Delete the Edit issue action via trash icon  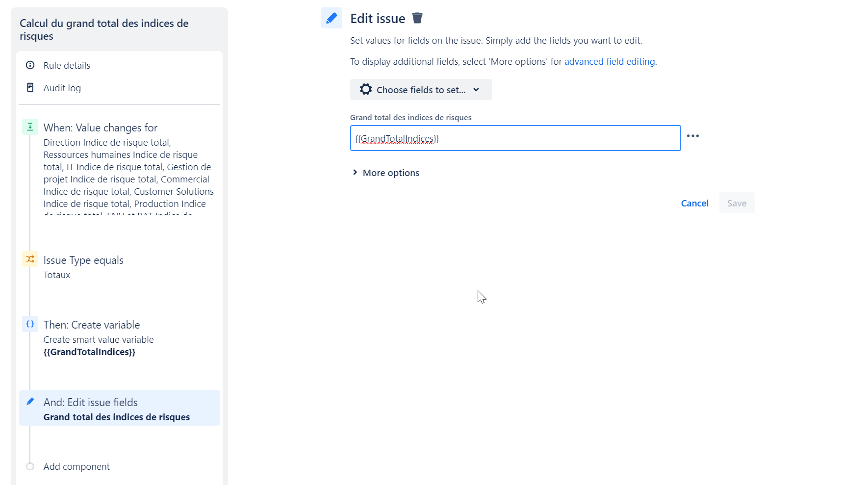(417, 18)
